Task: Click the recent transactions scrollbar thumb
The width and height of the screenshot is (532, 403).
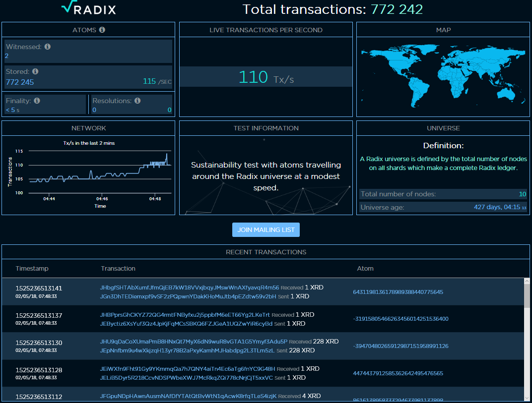Action: [x=527, y=296]
